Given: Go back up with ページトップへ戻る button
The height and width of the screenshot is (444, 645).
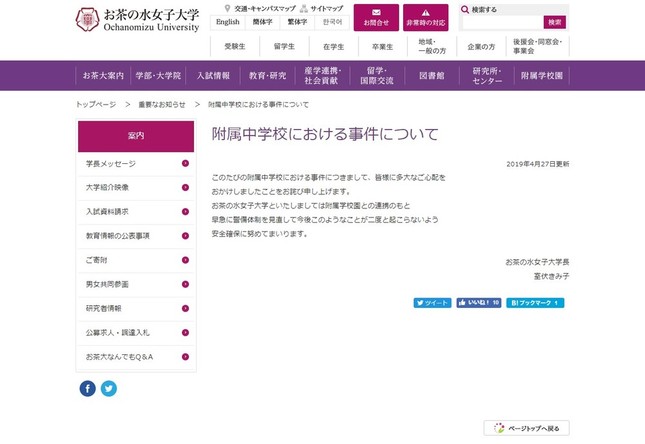Looking at the screenshot, I should (527, 428).
